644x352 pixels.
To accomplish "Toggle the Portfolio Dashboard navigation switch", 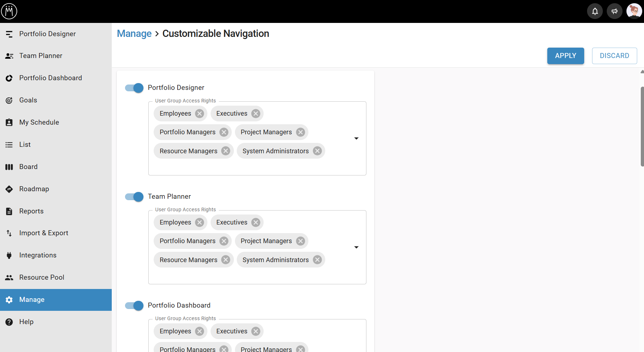I will click(x=134, y=305).
